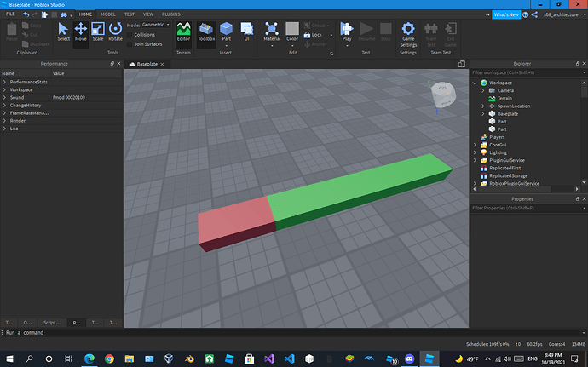Click the Redo arrow
The height and width of the screenshot is (367, 588).
tap(35, 14)
